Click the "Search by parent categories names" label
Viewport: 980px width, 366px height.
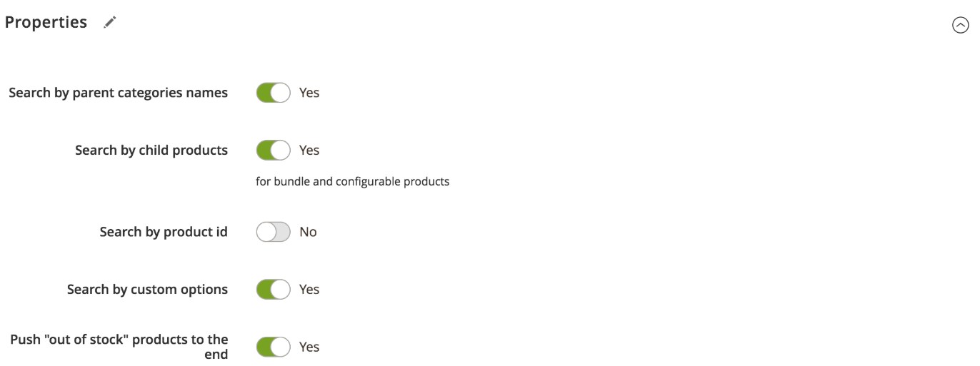[118, 93]
